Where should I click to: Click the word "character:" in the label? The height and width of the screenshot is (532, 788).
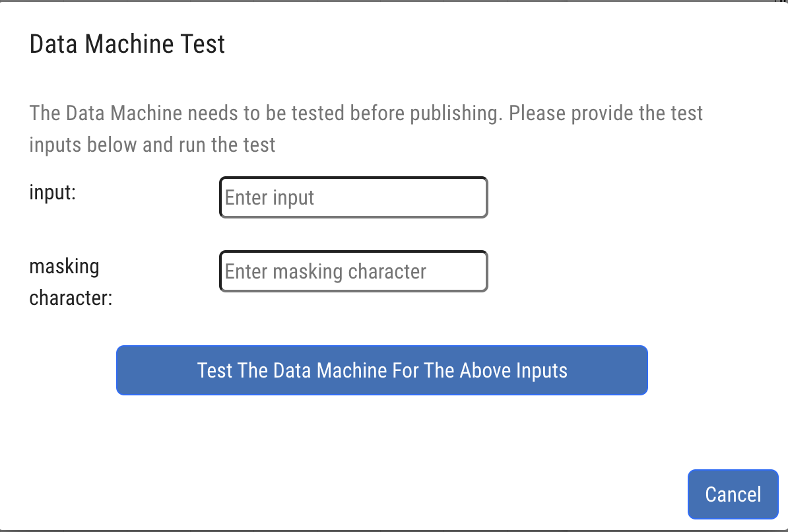coord(71,298)
